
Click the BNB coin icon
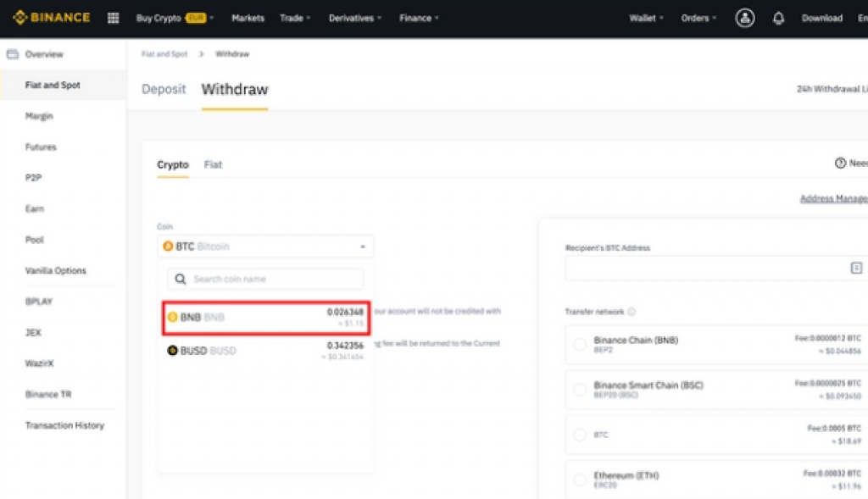pos(172,317)
